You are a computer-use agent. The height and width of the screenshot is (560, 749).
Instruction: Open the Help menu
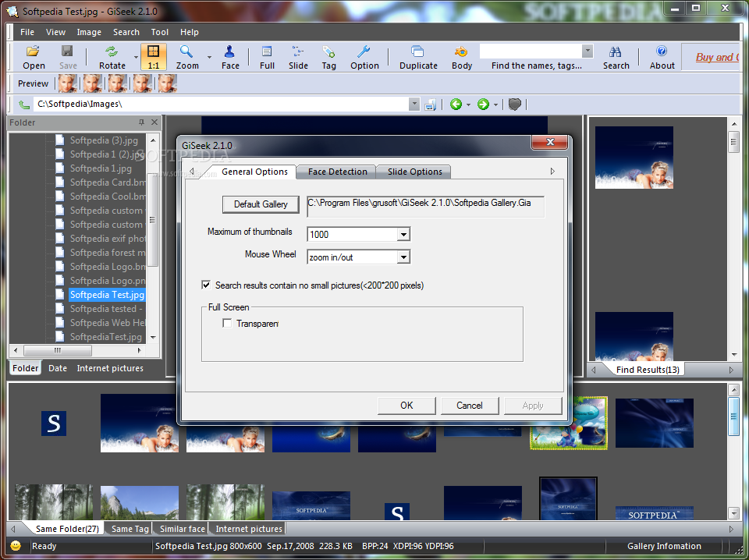[189, 32]
